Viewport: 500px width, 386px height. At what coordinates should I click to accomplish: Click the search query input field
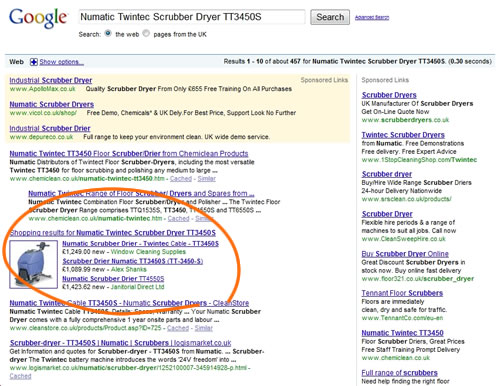point(192,17)
